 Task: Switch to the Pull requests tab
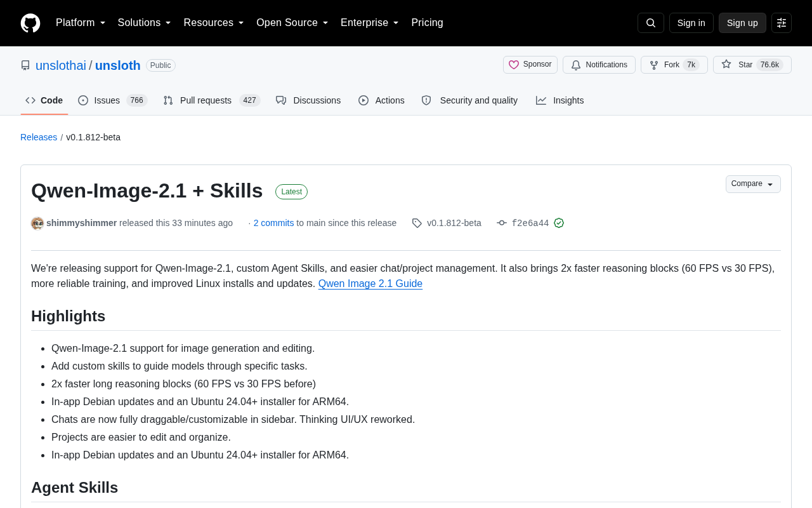212,100
